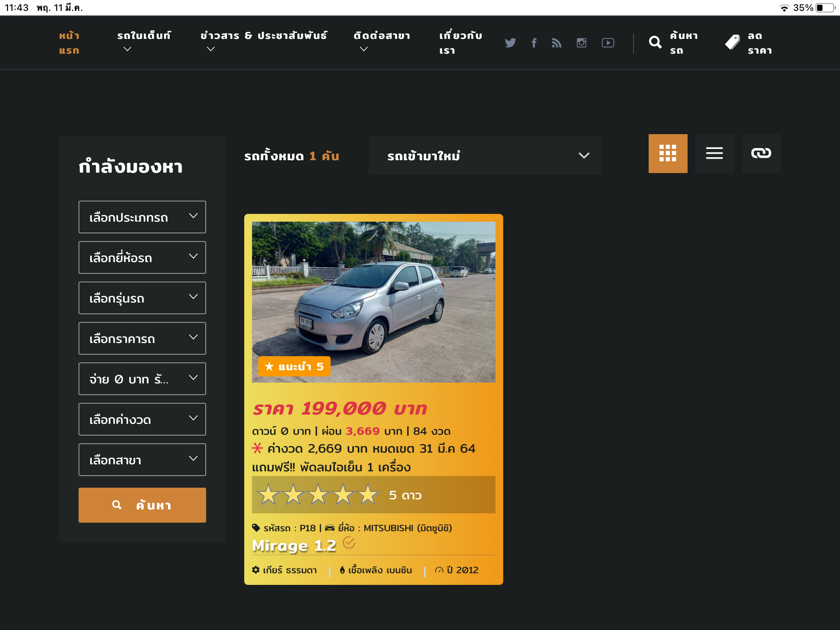Expand the เลือกสาขา branch dropdown
Image resolution: width=840 pixels, height=630 pixels.
[142, 460]
